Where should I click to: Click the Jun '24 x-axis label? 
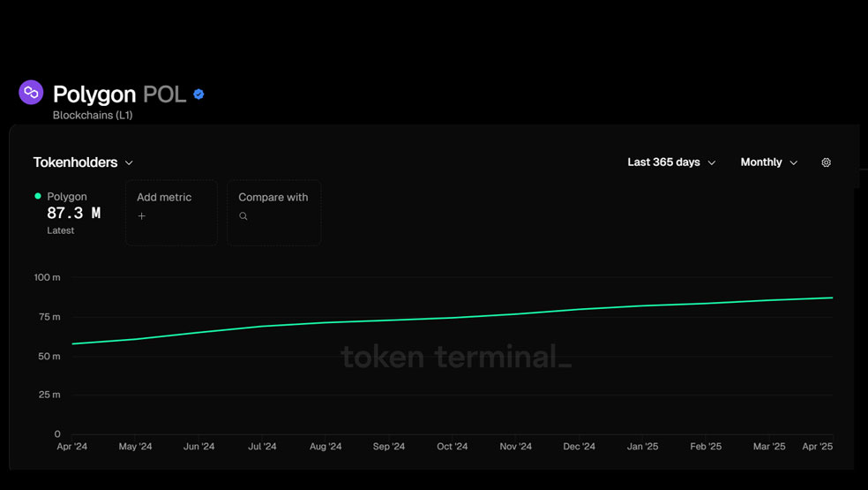198,446
